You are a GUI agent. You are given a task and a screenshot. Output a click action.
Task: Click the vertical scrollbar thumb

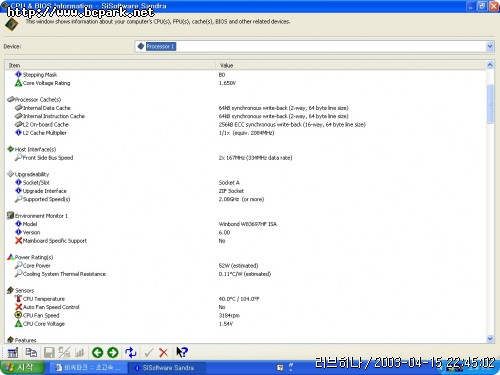pos(490,104)
